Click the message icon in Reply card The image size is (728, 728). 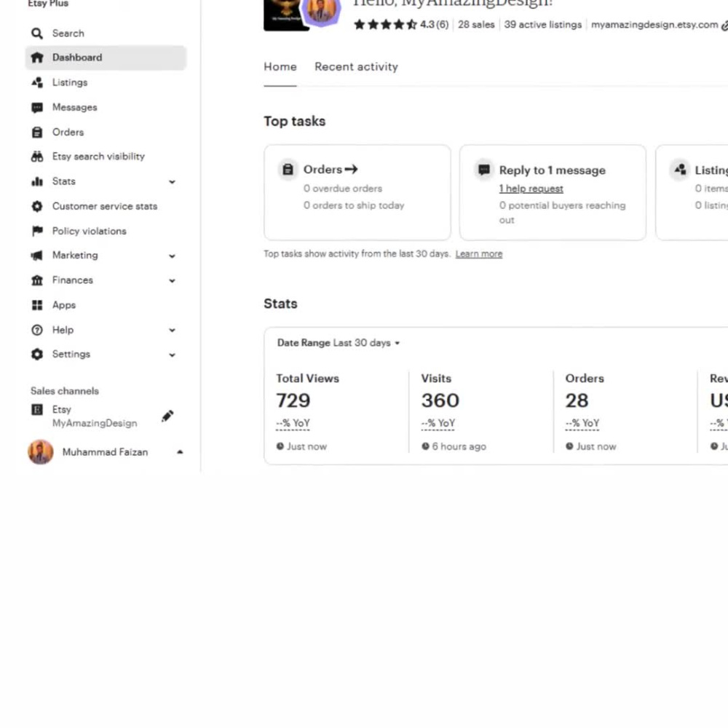tap(484, 170)
